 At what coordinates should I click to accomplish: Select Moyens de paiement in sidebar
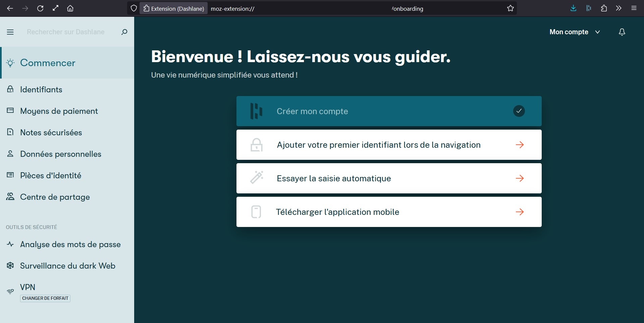[x=59, y=111]
